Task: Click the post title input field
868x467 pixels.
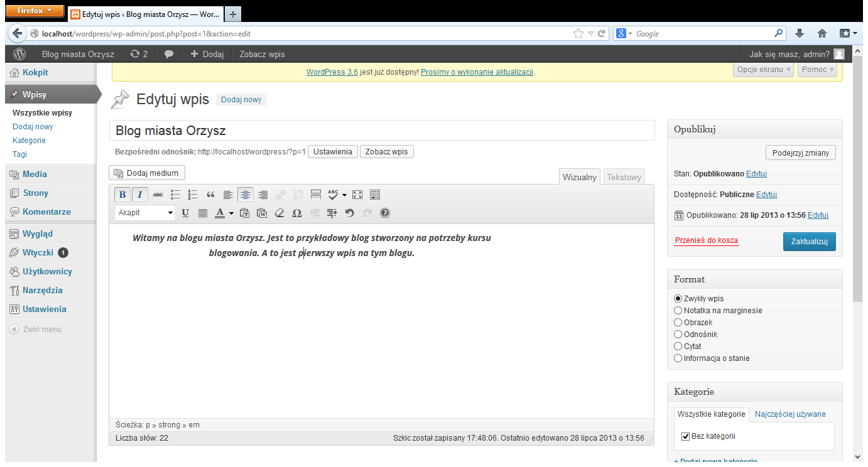Action: point(382,131)
